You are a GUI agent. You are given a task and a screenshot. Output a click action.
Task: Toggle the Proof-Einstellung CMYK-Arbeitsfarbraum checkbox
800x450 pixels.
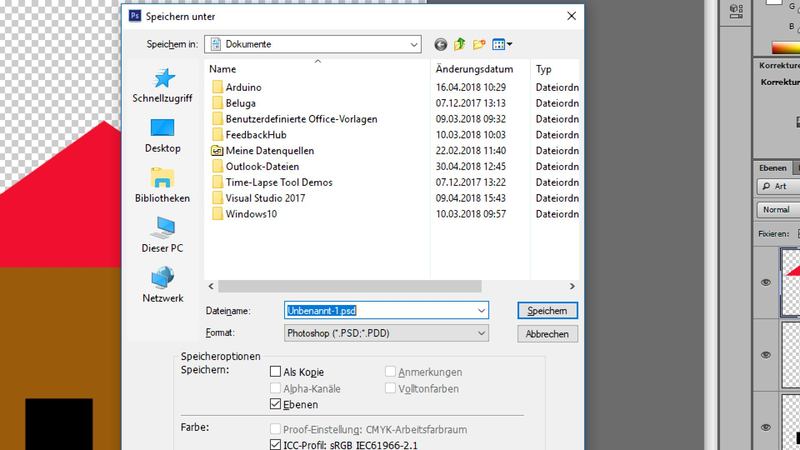(276, 429)
